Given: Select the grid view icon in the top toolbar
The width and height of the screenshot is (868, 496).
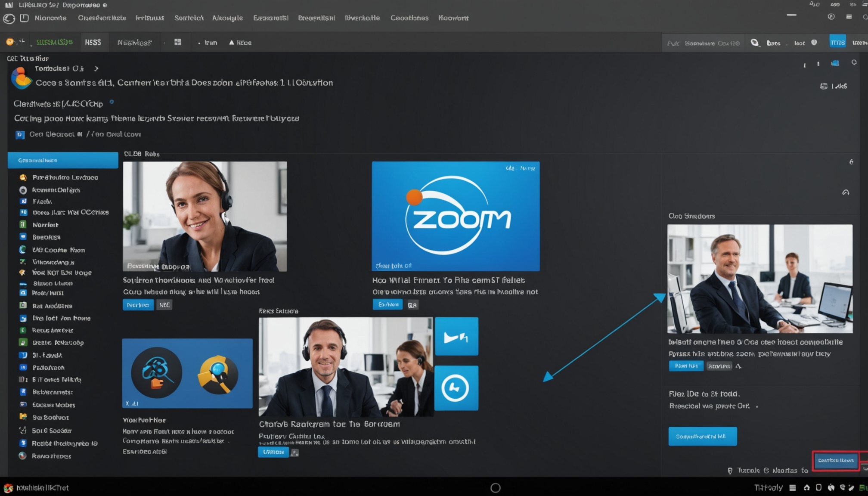Looking at the screenshot, I should (177, 42).
